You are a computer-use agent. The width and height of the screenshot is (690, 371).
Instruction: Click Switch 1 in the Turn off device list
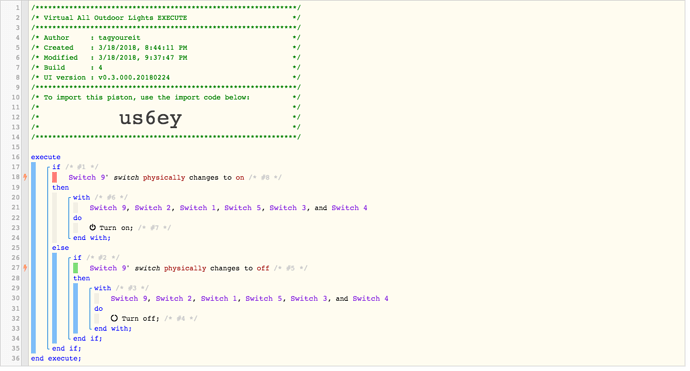(219, 298)
